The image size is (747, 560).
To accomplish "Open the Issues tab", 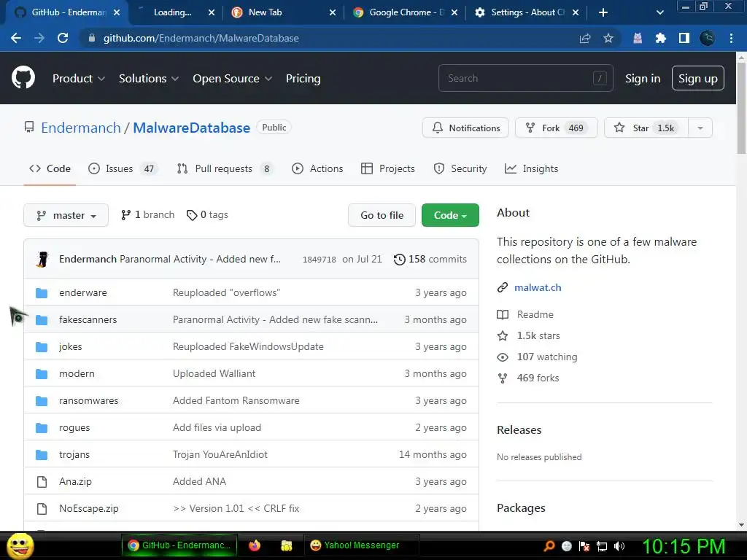I will 122,168.
